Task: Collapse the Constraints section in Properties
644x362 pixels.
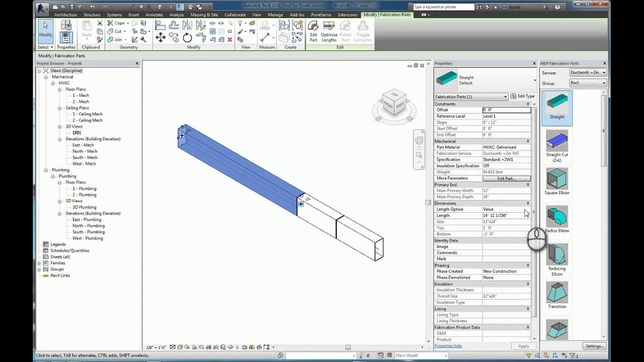Action: point(528,104)
